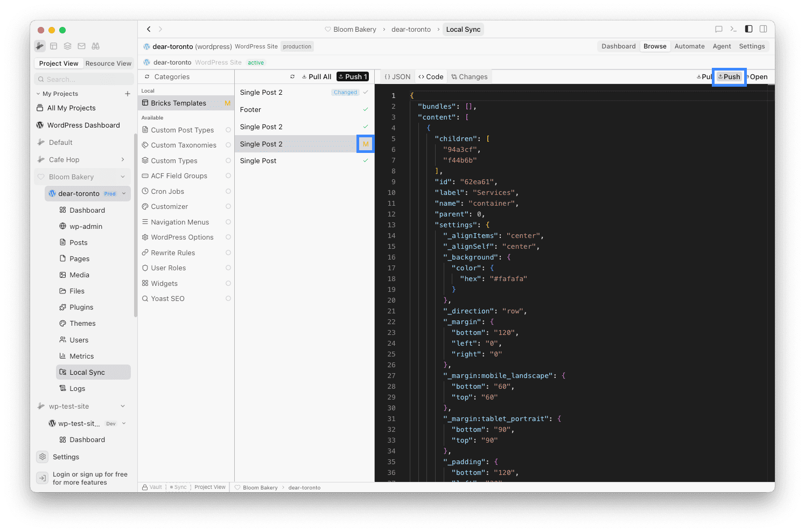Viewport: 805px width, 532px height.
Task: Click the Local Sync breadcrumb
Action: pos(463,30)
